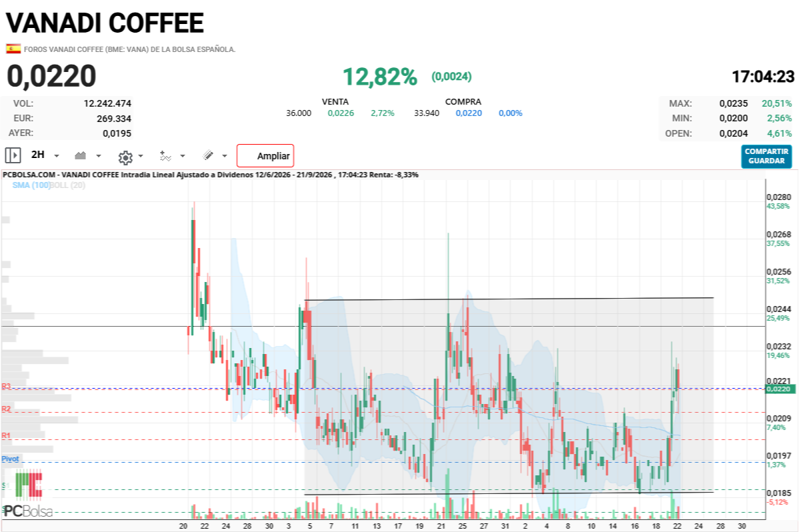Screen dimensions: 800x532
Task: Expand the indicators dropdown arrow
Action: [183, 157]
